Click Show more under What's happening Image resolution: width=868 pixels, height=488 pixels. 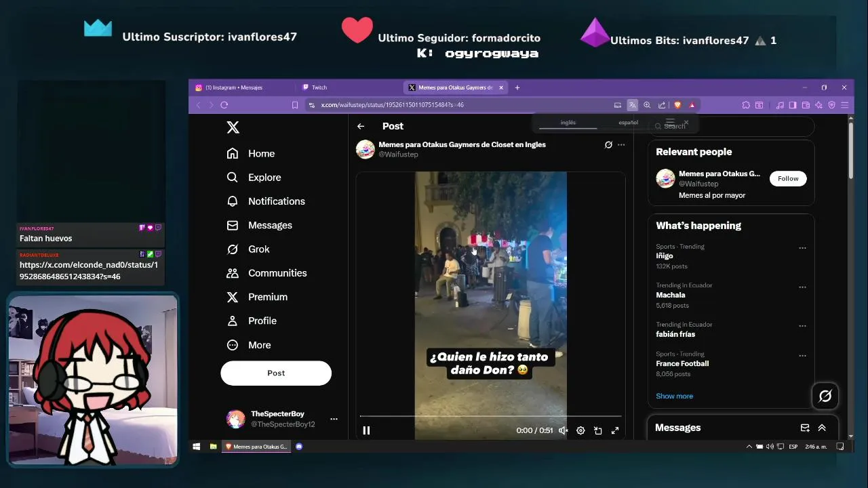674,396
